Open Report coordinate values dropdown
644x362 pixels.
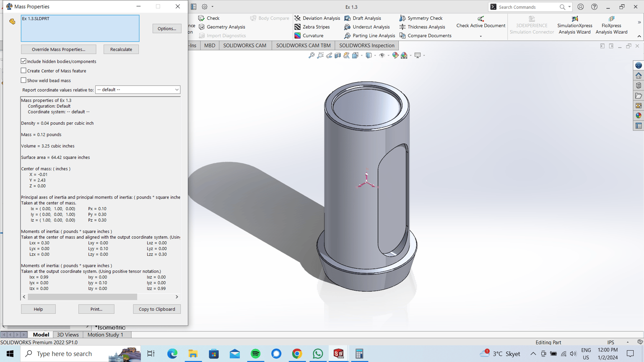(x=138, y=90)
